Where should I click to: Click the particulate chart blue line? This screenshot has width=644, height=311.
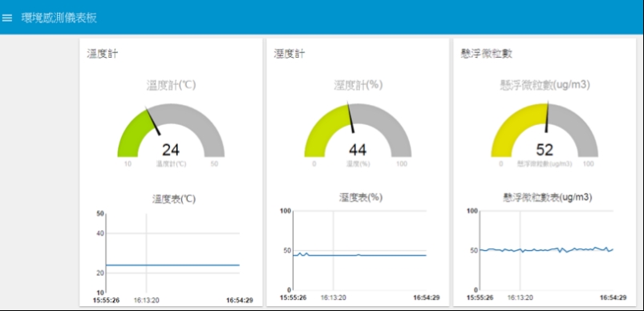click(x=546, y=249)
